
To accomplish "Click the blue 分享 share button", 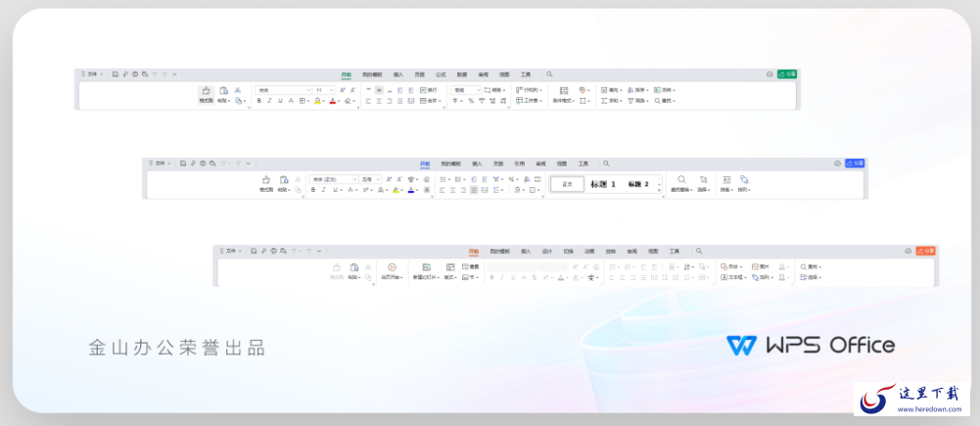I will coord(855,164).
